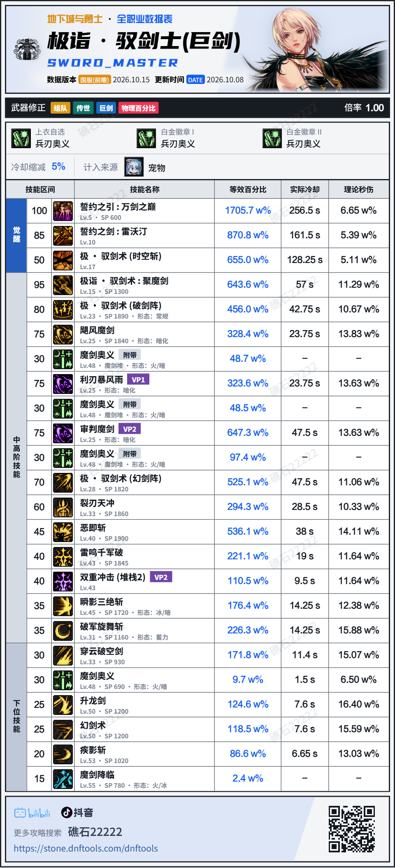Select the 物理百分比 tag
The image size is (395, 868).
click(x=139, y=108)
